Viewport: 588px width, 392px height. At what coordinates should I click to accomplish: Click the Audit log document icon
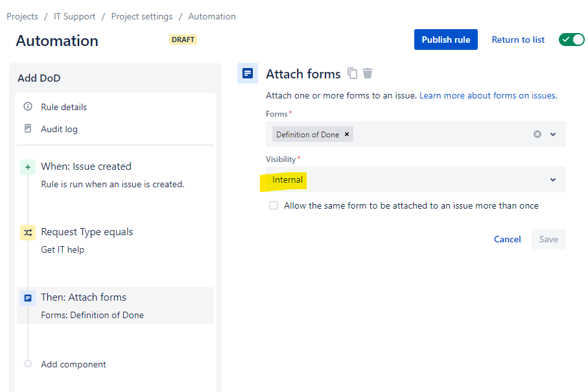pos(28,128)
